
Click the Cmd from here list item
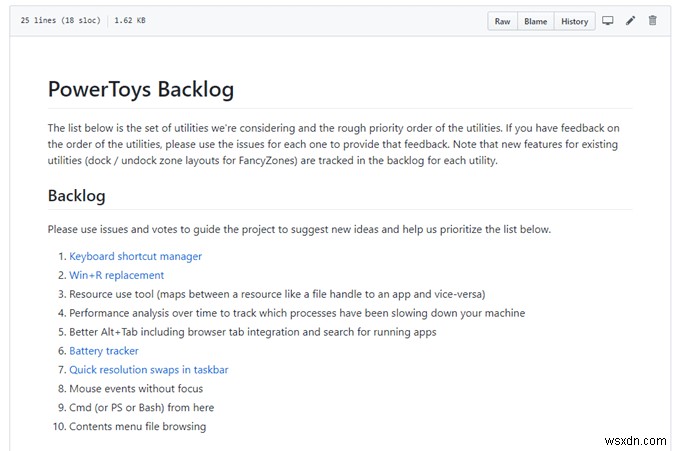[x=141, y=408]
